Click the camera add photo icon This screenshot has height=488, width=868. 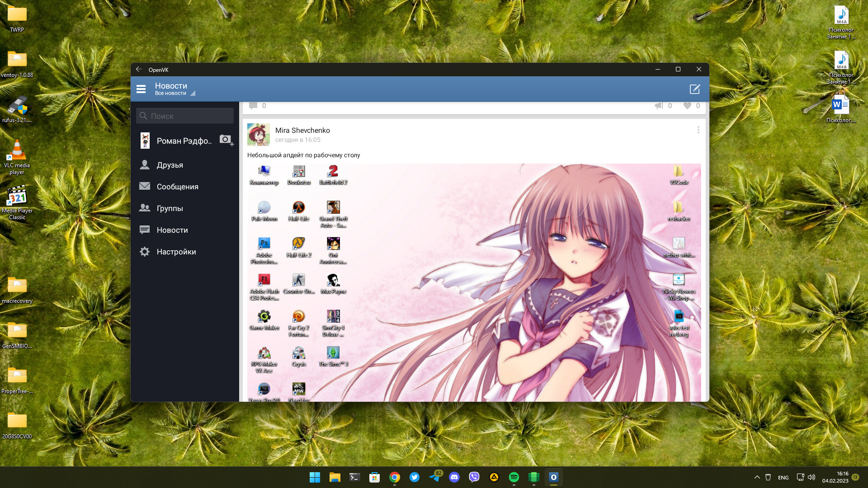click(226, 140)
